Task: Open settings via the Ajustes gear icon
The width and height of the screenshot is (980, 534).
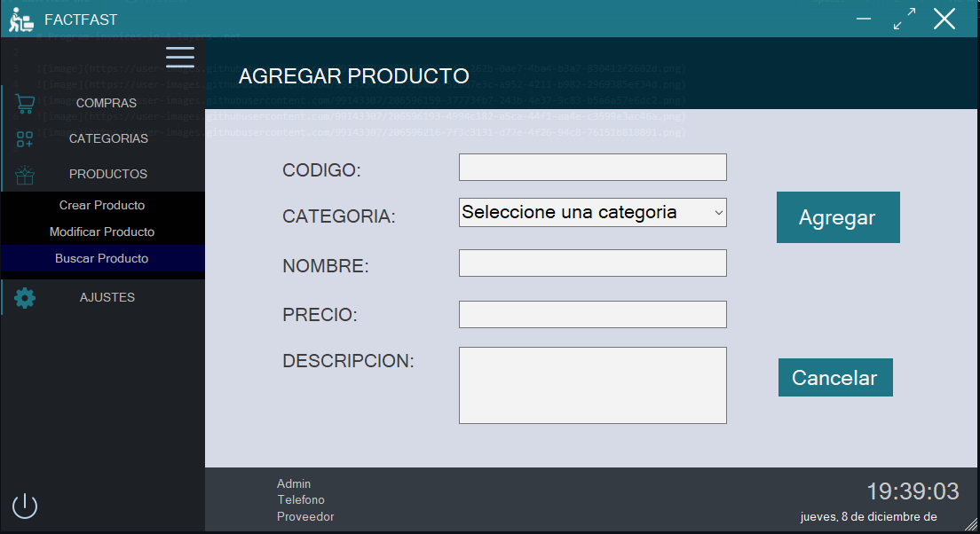Action: pyautogui.click(x=25, y=297)
